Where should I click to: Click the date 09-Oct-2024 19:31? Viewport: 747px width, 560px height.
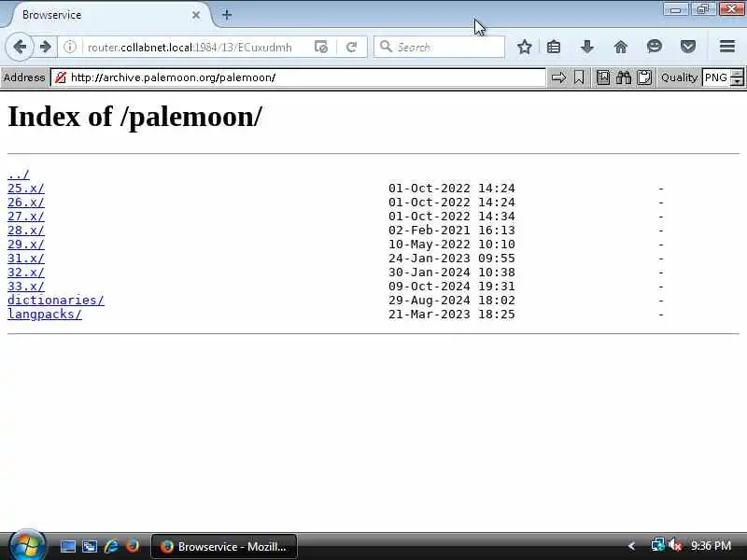[x=452, y=287]
